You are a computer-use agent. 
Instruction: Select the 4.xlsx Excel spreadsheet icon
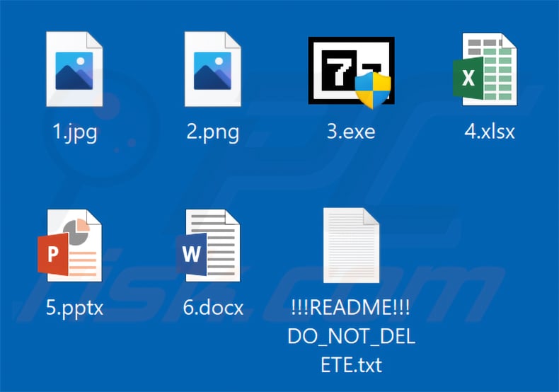click(x=485, y=69)
